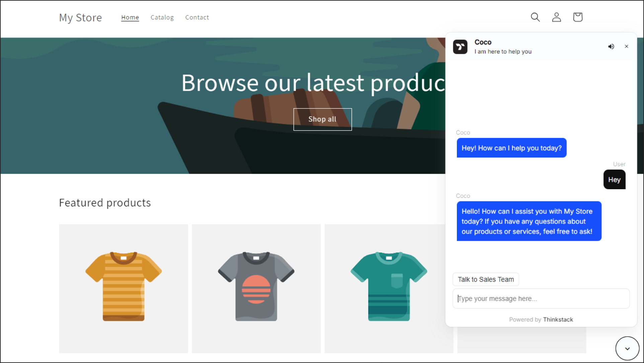Click the Shop all button
644x363 pixels.
coord(322,119)
